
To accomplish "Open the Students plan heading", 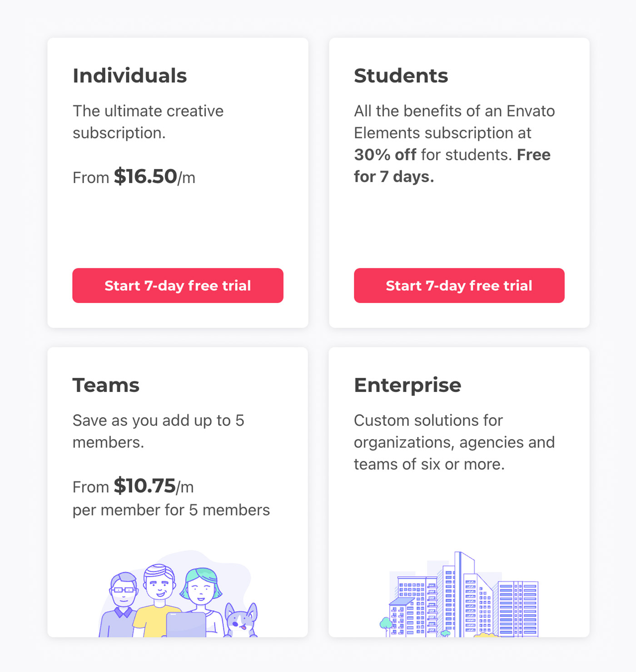I will [x=401, y=75].
